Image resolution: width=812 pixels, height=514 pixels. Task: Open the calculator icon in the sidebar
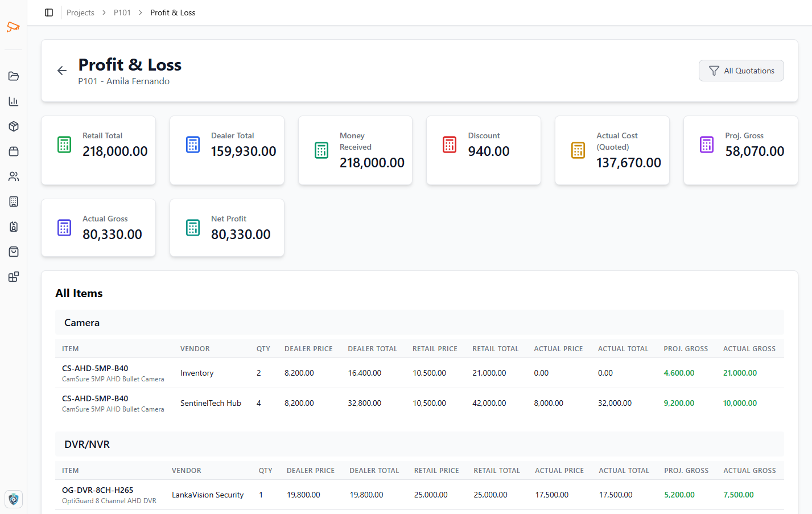click(13, 201)
